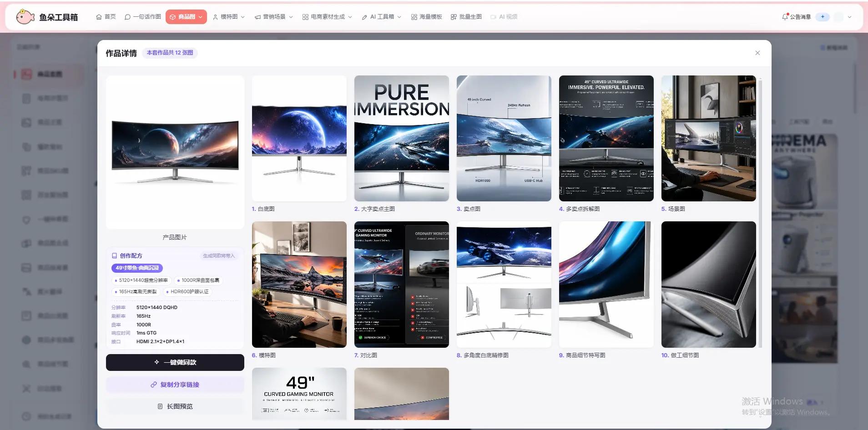The image size is (868, 430).
Task: Open the 多角度白底精修图 thumbnail
Action: (x=504, y=285)
